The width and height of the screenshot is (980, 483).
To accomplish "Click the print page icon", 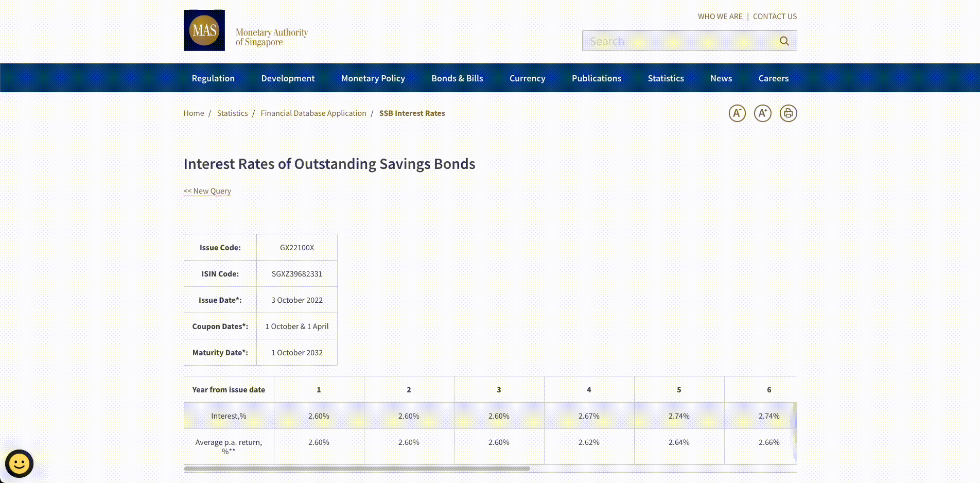I will pyautogui.click(x=789, y=113).
